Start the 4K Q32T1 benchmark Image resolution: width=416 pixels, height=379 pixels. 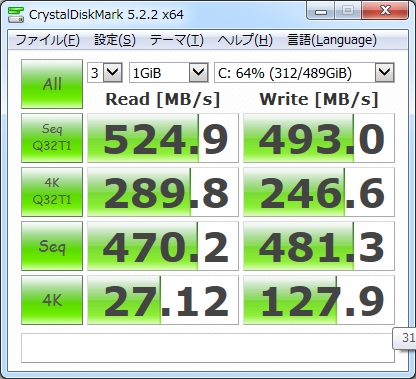click(52, 192)
